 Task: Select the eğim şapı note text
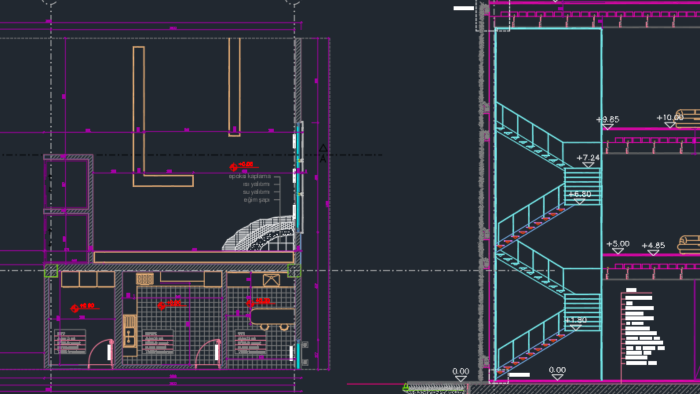[257, 200]
